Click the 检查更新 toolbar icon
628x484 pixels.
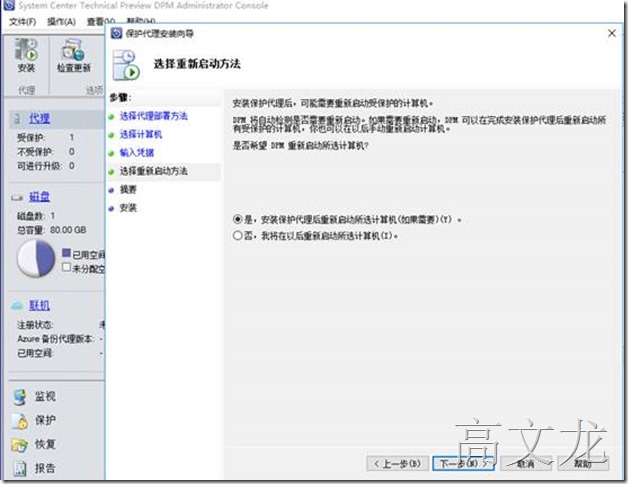(x=73, y=50)
